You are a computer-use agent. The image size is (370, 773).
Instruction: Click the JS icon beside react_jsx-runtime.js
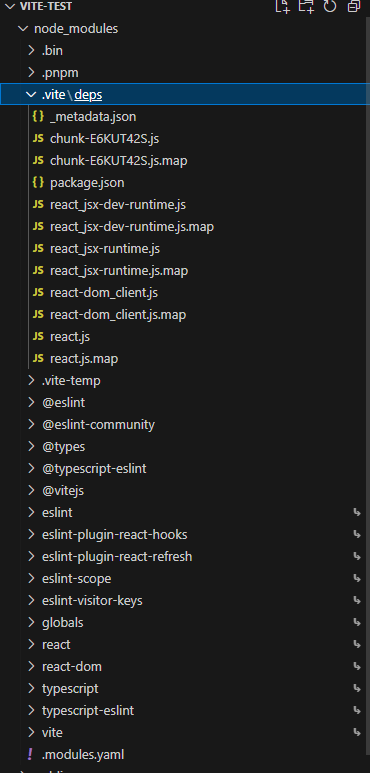tap(38, 248)
